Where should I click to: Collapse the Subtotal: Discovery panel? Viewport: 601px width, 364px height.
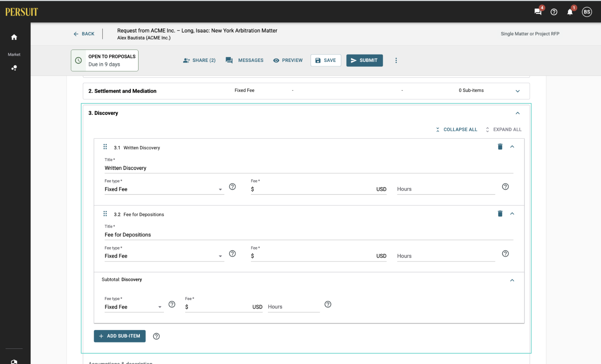point(512,280)
